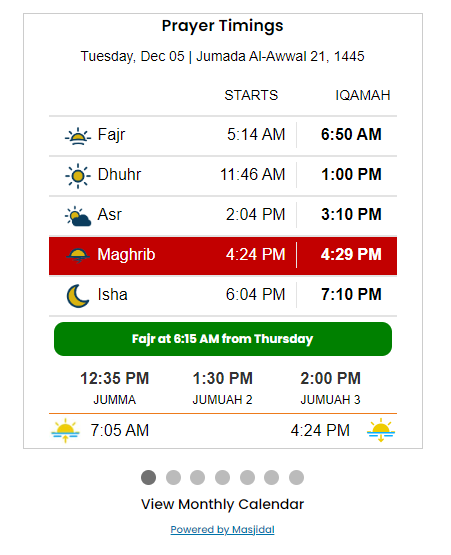The width and height of the screenshot is (451, 555).
Task: Select the second carousel dot
Action: [173, 477]
